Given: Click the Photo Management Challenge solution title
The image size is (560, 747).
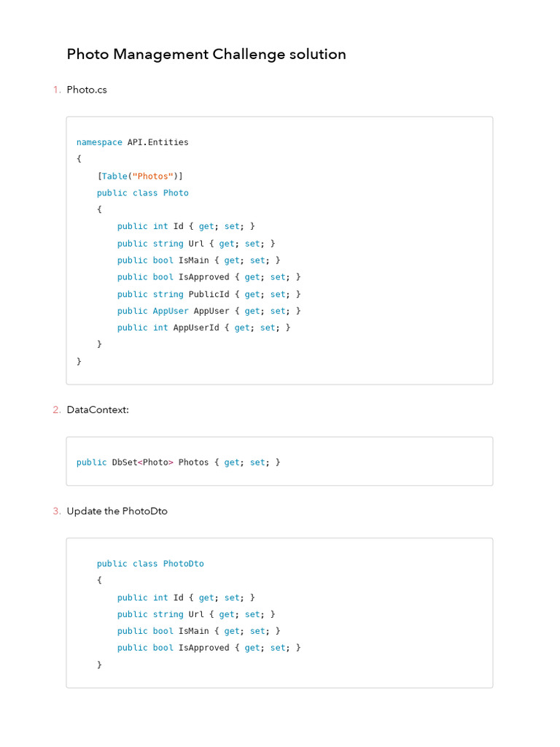Looking at the screenshot, I should (x=206, y=54).
